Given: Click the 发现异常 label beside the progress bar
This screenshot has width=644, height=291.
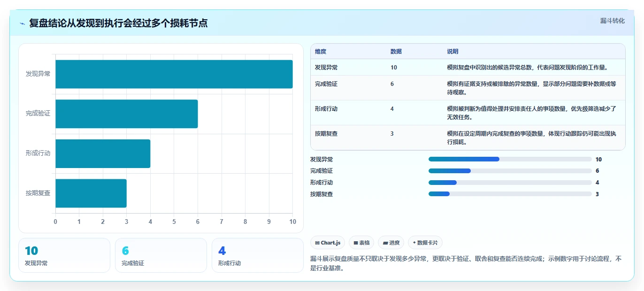Looking at the screenshot, I should (322, 160).
